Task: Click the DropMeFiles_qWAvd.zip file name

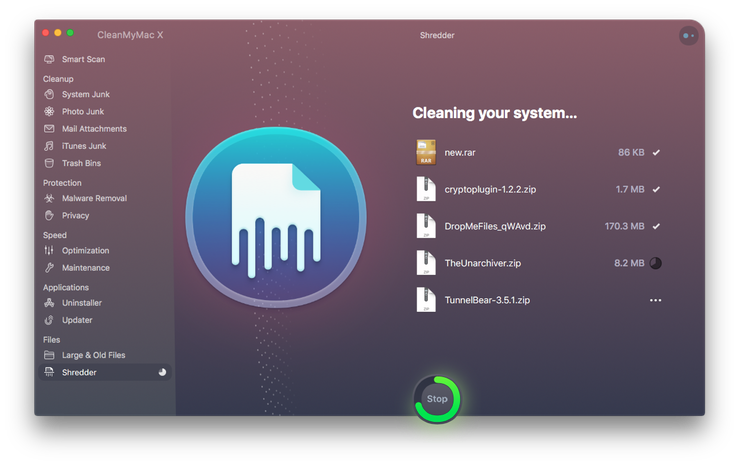Action: point(495,226)
